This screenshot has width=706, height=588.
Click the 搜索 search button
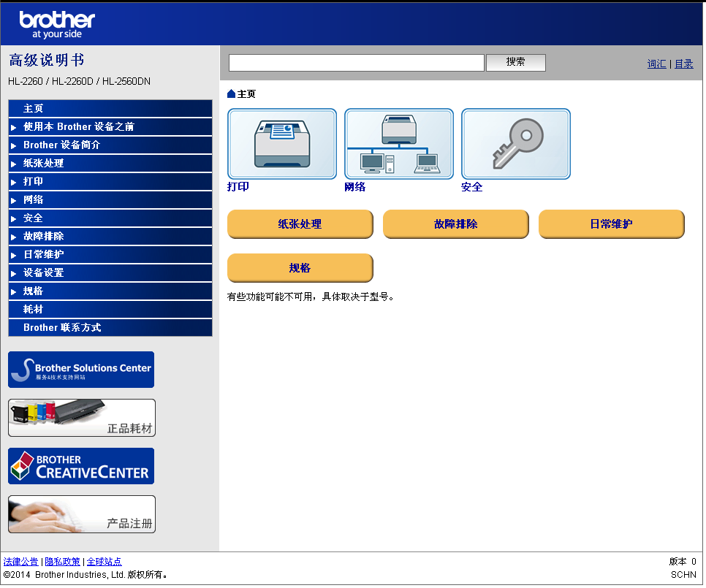[x=516, y=63]
